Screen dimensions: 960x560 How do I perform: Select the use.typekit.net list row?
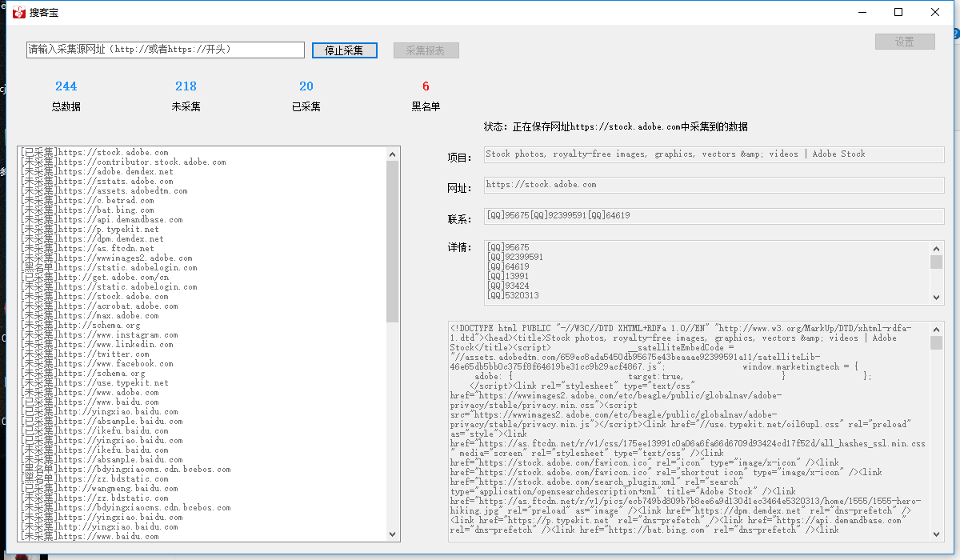203,382
